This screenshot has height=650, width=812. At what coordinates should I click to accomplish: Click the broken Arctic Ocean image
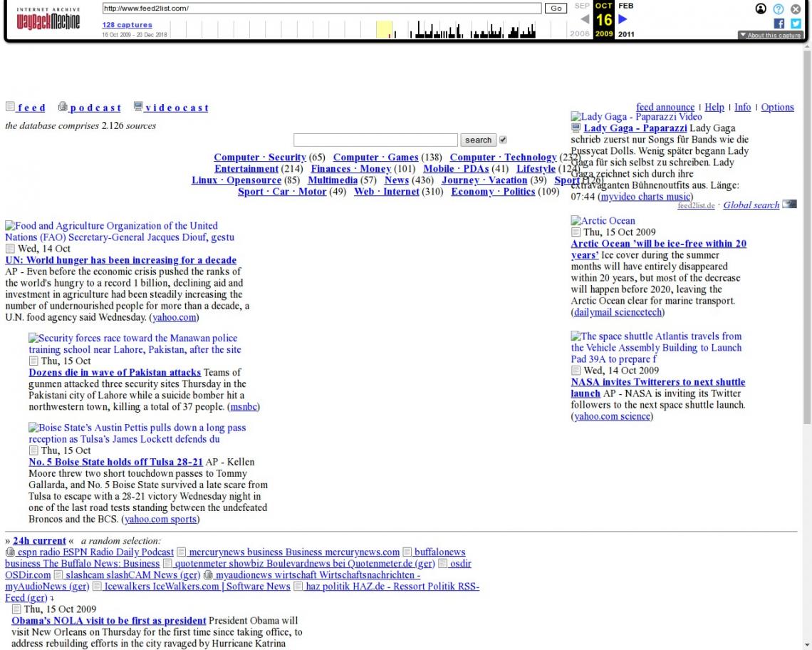pos(603,220)
